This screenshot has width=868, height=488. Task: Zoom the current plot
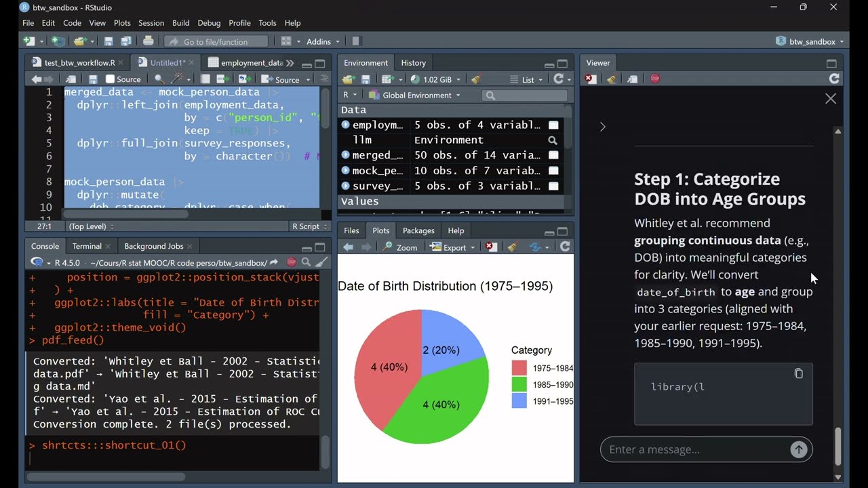click(x=399, y=247)
